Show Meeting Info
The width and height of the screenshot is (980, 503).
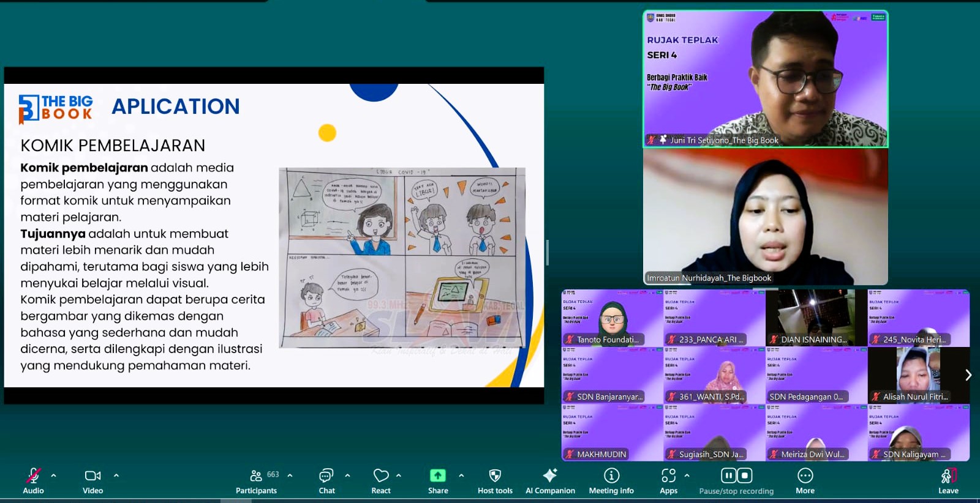pos(611,476)
